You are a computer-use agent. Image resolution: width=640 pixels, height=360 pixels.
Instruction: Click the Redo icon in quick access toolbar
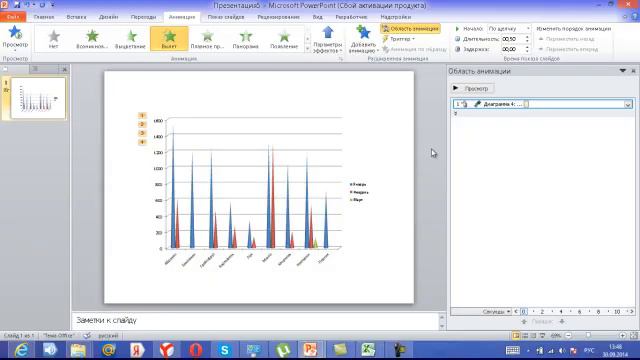point(42,5)
